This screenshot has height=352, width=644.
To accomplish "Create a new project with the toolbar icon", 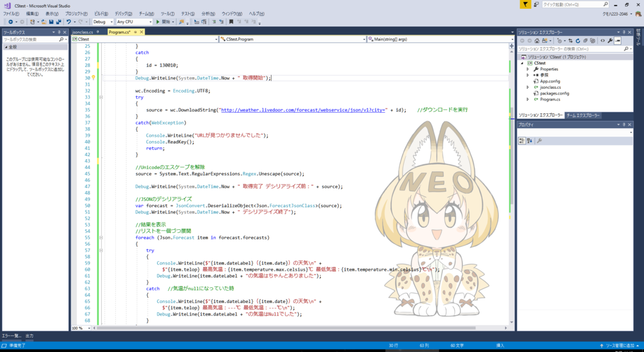I will point(33,22).
